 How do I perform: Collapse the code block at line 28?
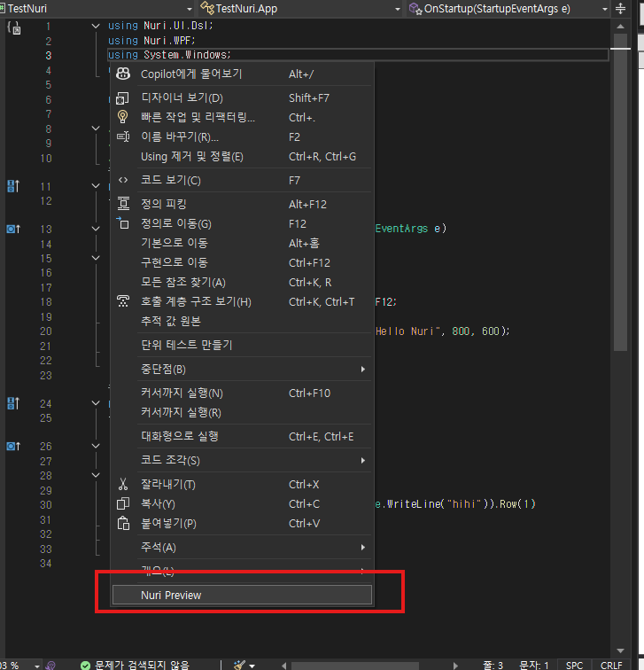(96, 475)
